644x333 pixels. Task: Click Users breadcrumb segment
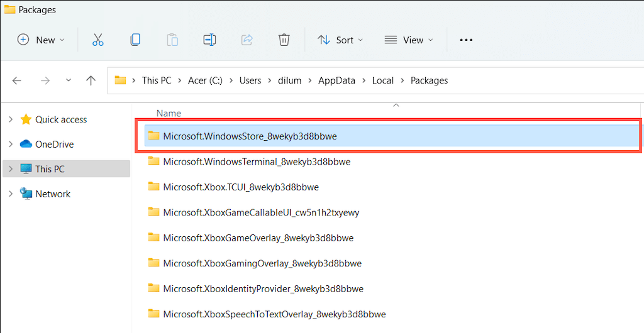point(250,81)
